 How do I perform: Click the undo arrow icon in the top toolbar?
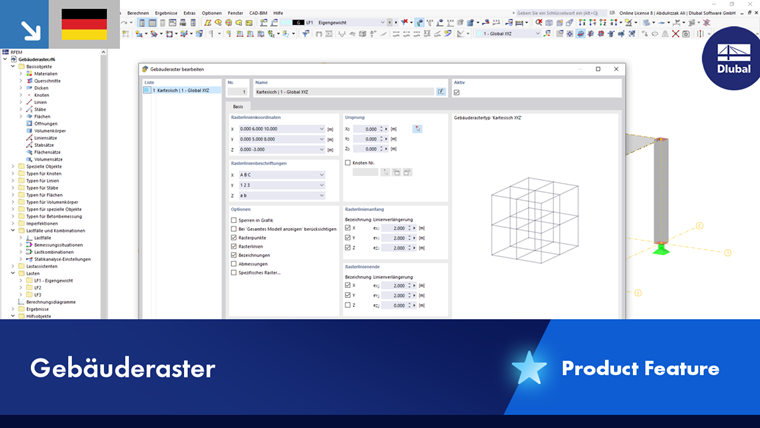point(125,22)
